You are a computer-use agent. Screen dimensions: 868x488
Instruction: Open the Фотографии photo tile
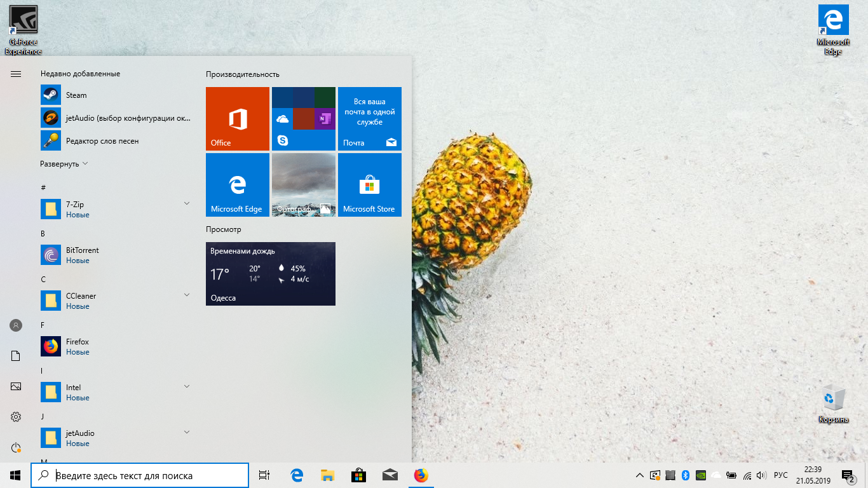pos(304,185)
